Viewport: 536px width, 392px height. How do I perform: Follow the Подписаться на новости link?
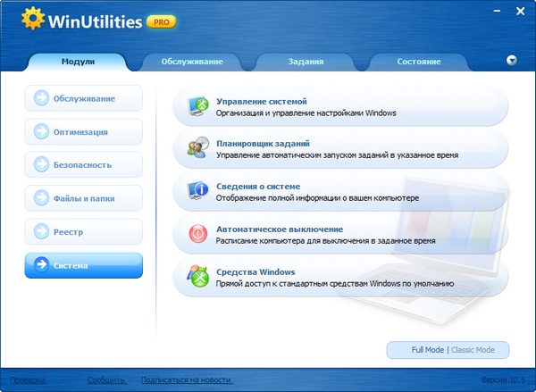coord(186,379)
